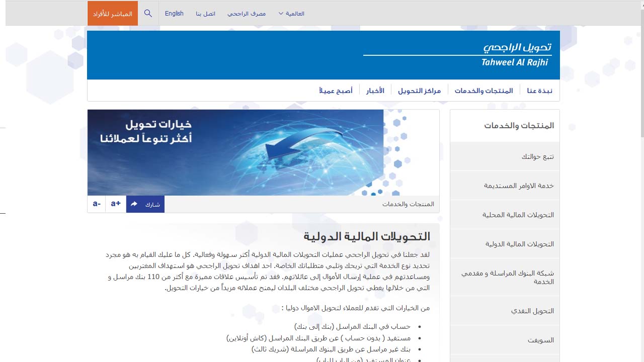Viewport: 644px width, 362px height.
Task: Open اتصل بنا contact link
Action: click(206, 14)
